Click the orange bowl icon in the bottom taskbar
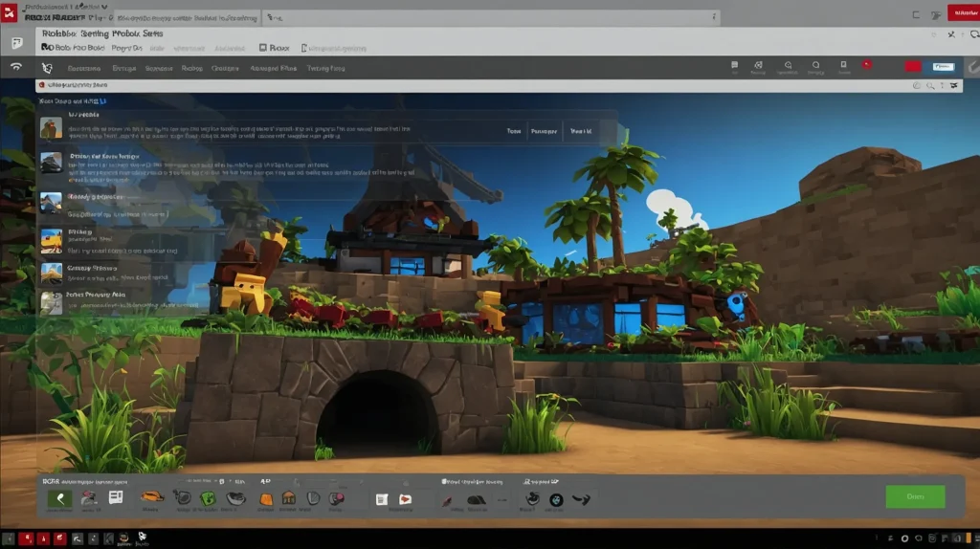 pyautogui.click(x=123, y=538)
